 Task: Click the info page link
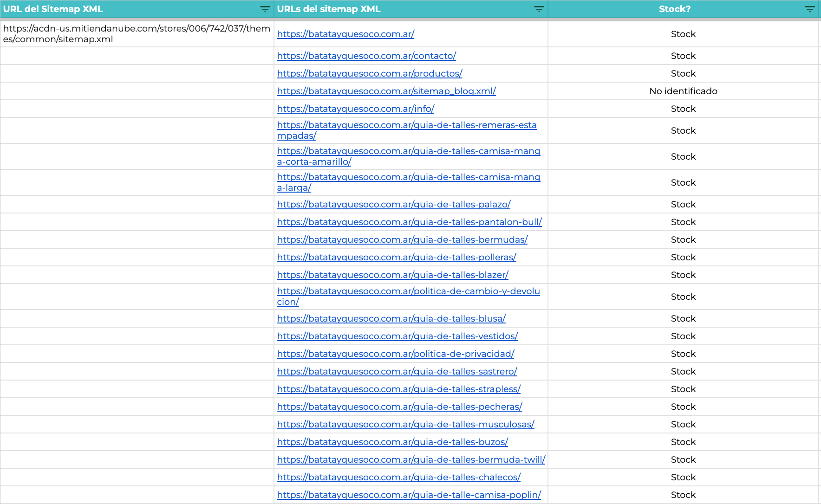(356, 109)
